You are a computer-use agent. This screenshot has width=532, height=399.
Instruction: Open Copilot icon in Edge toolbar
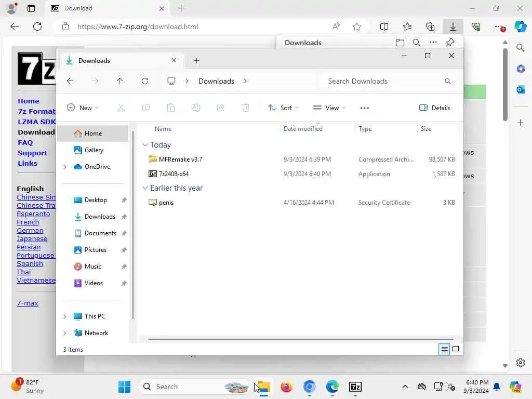point(521,26)
